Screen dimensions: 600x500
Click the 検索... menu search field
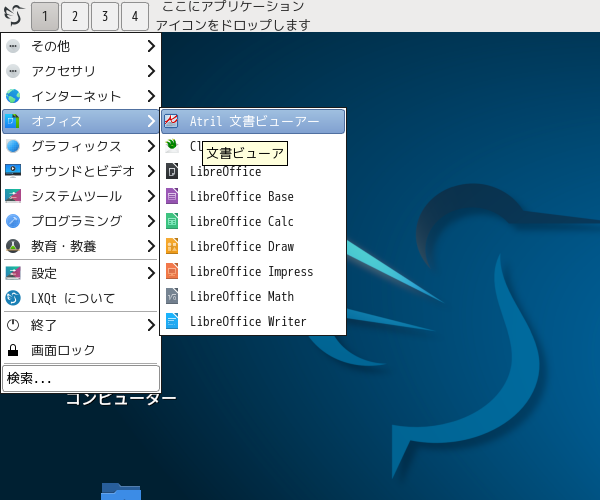pyautogui.click(x=81, y=378)
